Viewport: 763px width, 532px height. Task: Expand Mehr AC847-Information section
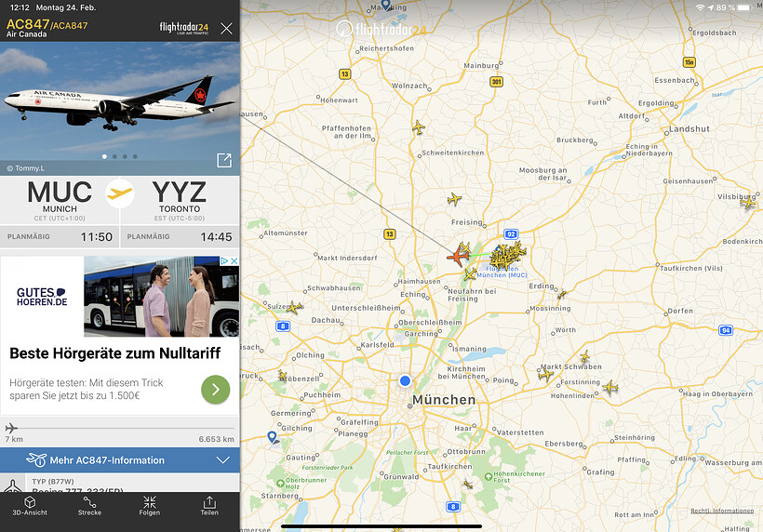(x=120, y=460)
